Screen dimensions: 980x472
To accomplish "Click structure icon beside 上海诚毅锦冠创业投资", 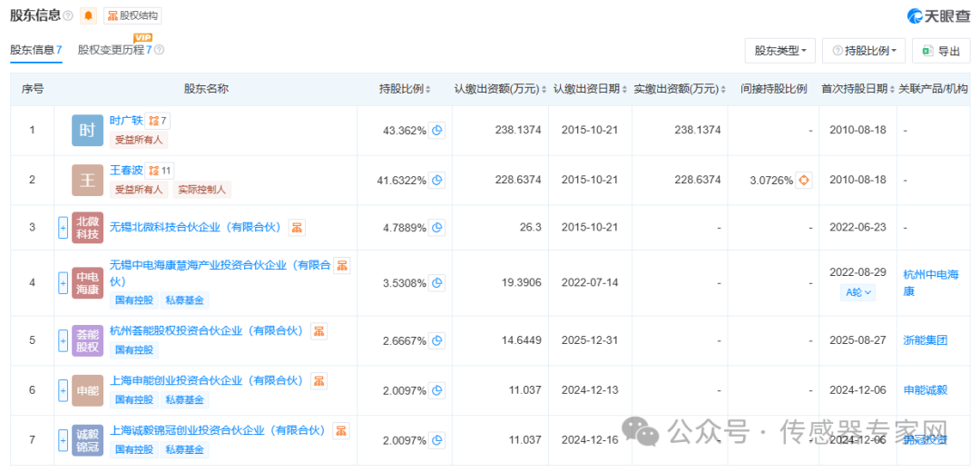I will [341, 431].
